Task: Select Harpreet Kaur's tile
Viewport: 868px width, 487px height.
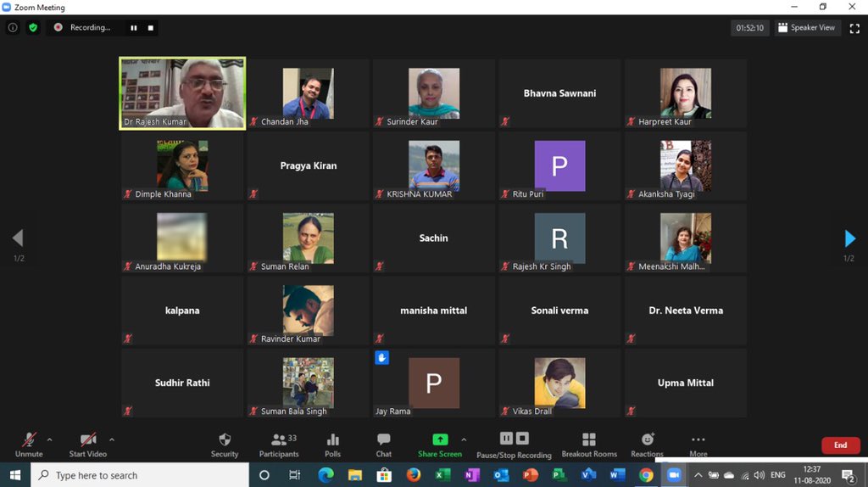Action: click(685, 93)
